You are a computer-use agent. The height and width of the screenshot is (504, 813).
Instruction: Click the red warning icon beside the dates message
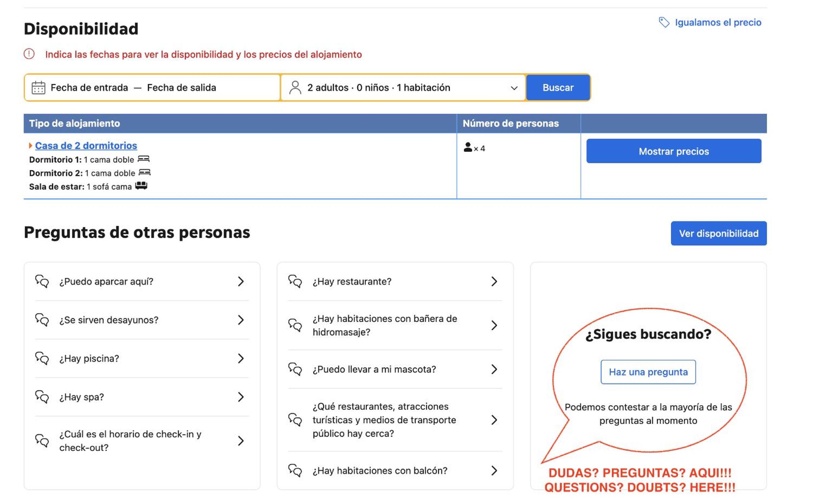tap(29, 54)
